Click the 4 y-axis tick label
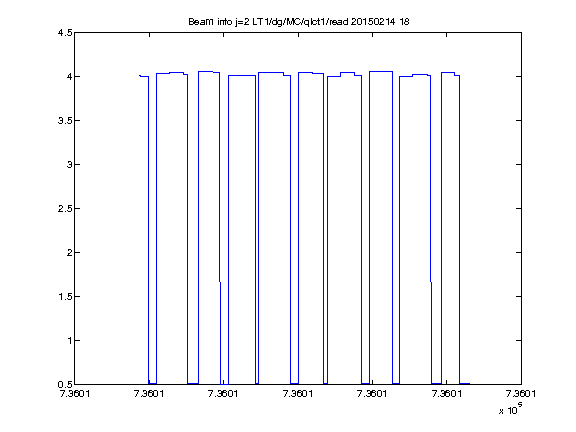 point(69,76)
